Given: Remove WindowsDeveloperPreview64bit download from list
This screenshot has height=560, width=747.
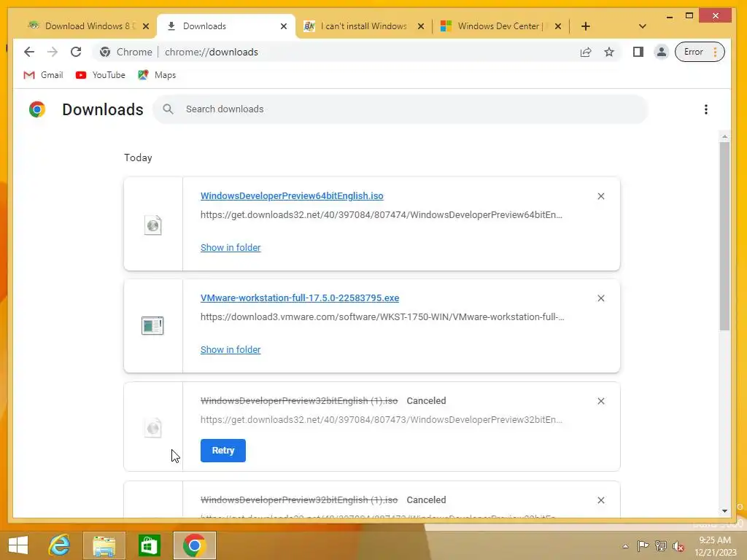Looking at the screenshot, I should point(601,196).
